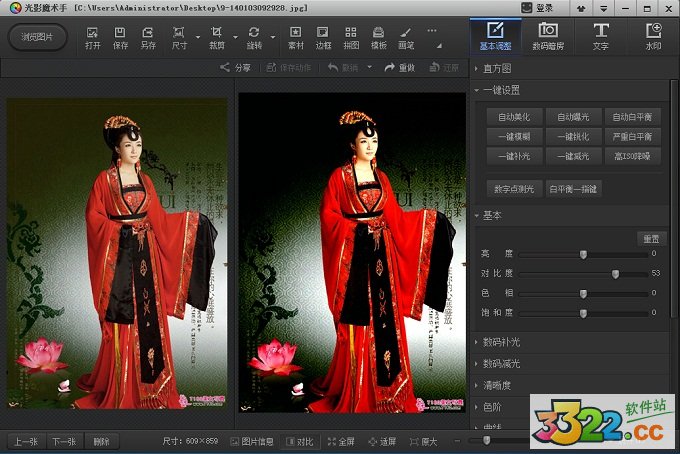
Task: Click the 自动曝光 (Auto exposure) button
Action: (x=574, y=117)
